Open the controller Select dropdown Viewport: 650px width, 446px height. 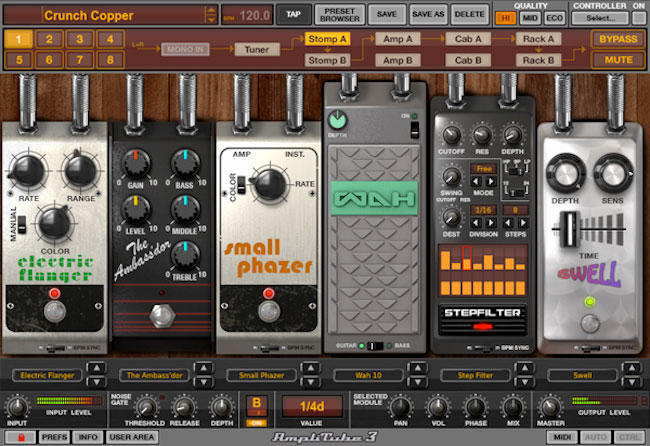point(600,18)
